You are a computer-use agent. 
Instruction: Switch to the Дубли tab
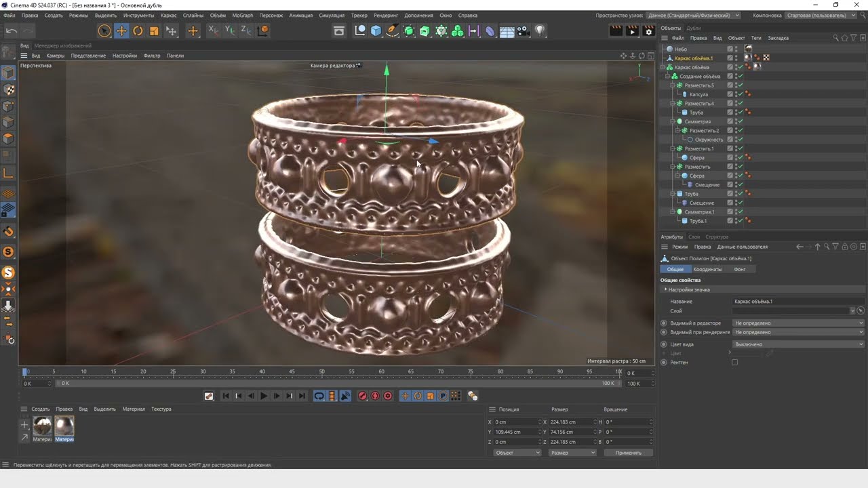pyautogui.click(x=694, y=28)
